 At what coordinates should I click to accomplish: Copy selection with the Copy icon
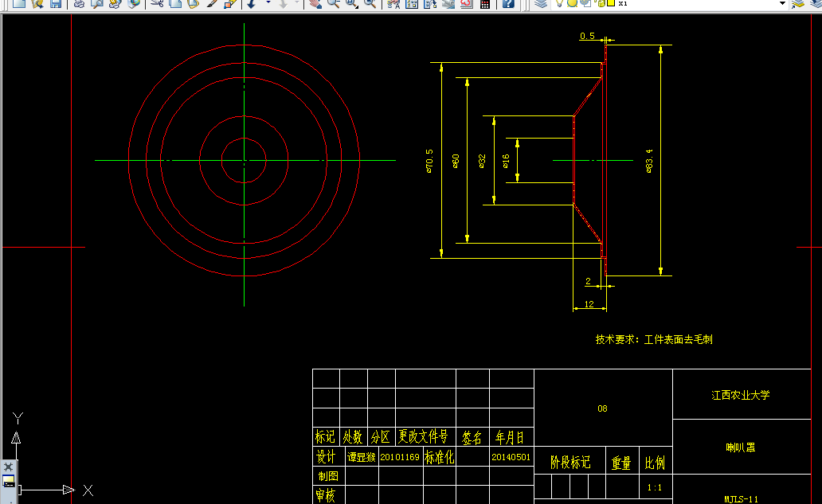(175, 4)
